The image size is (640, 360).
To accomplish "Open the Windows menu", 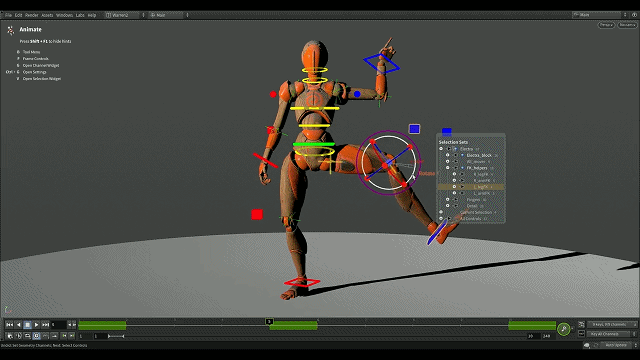I will 64,15.
